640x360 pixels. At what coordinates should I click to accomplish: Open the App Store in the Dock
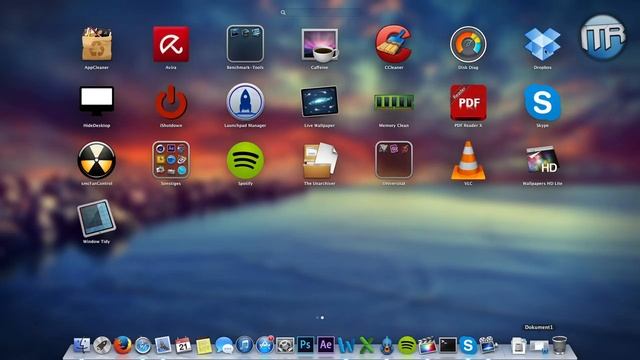264,345
